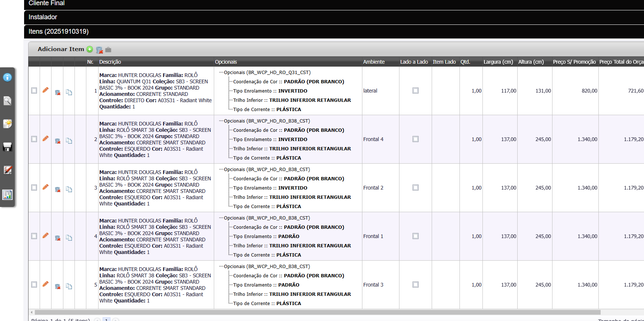
Task: Toggle Lado a Lado checkbox for Frontal 2
Action: [415, 187]
